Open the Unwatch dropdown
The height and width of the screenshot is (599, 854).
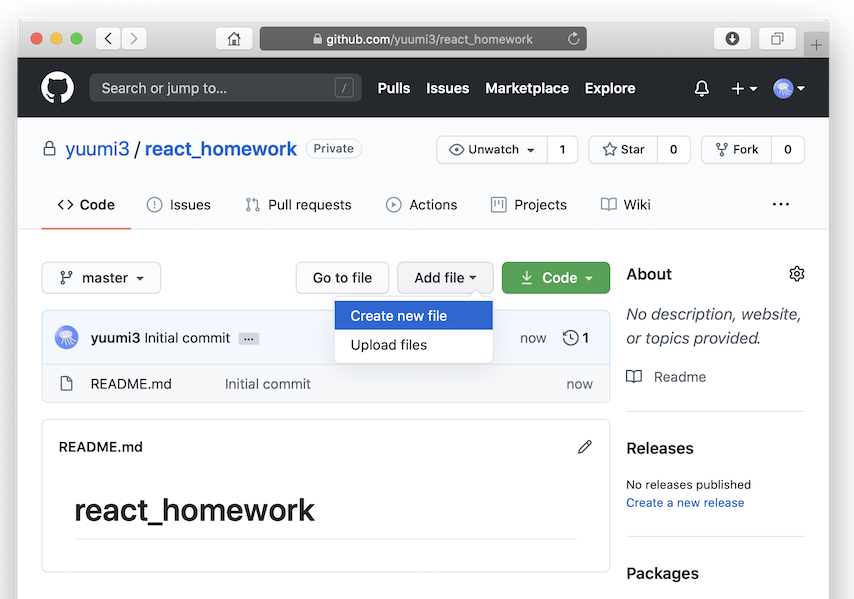492,149
